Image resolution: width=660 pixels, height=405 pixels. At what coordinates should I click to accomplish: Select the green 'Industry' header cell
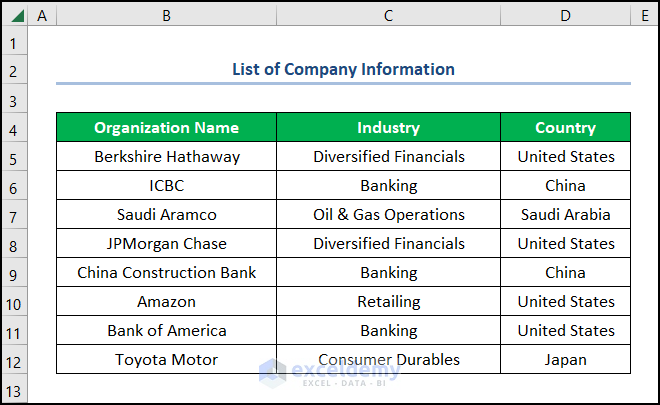coord(388,128)
